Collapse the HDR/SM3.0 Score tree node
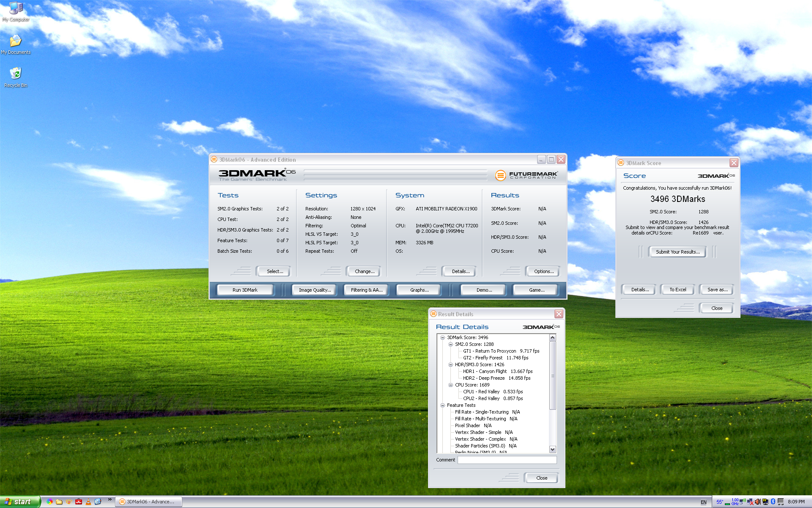 [x=450, y=364]
